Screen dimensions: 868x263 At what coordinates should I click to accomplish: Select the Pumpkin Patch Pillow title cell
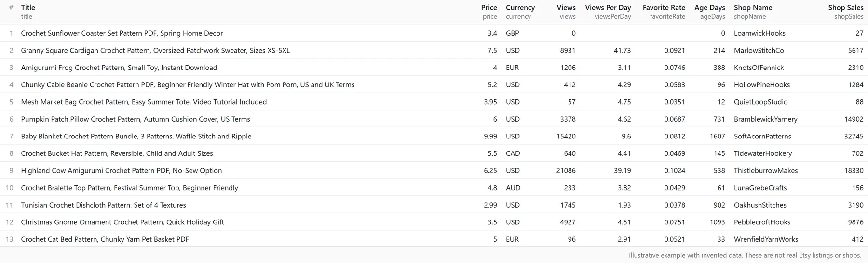136,119
